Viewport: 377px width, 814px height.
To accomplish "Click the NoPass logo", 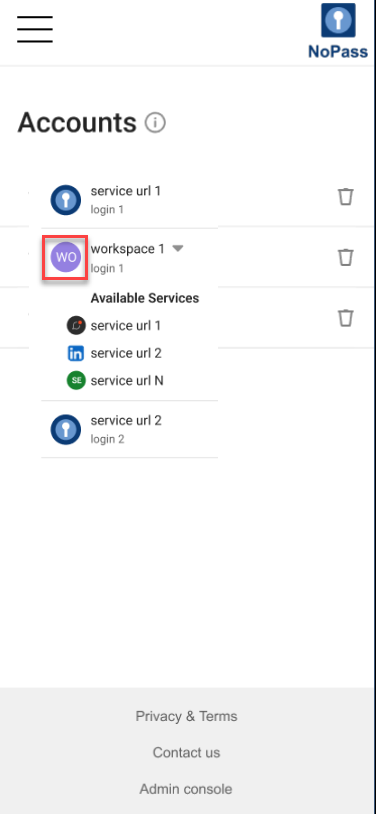I will coord(338,31).
